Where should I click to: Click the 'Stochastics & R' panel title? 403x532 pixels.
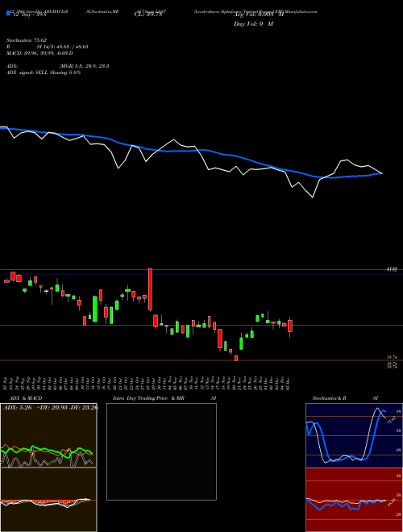[330, 398]
